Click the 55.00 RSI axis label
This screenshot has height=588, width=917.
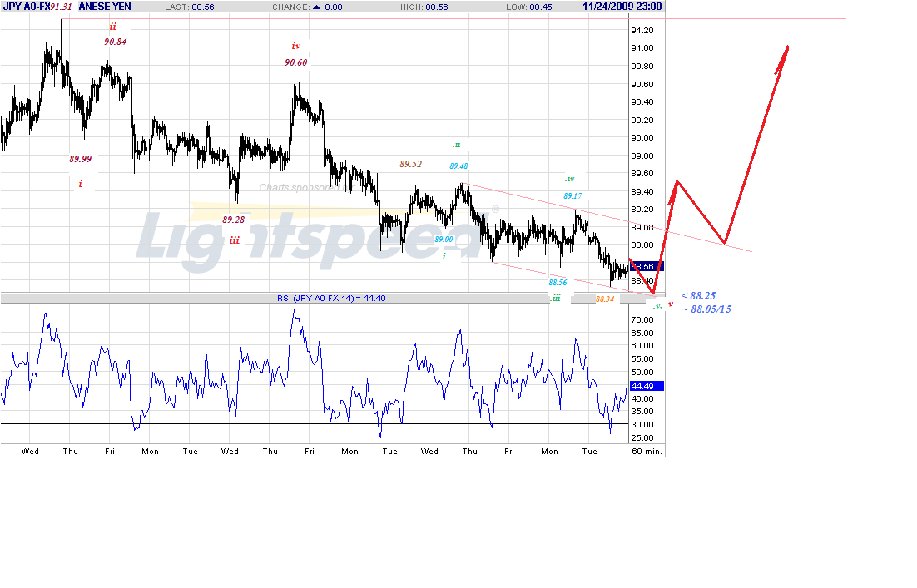coord(642,359)
